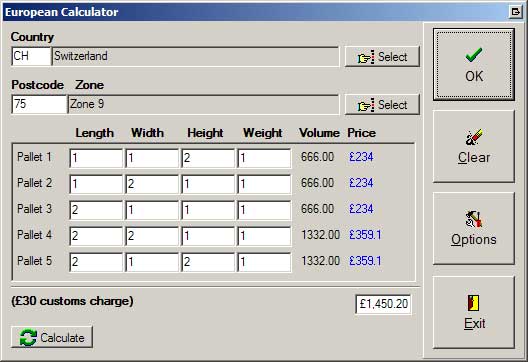Click Pallet 3 Width field

pos(152,210)
